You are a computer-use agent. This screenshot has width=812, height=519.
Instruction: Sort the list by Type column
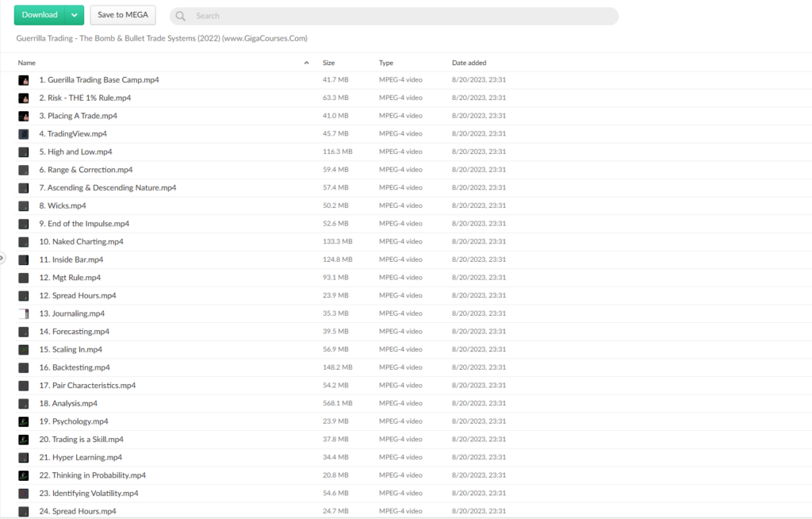point(386,63)
